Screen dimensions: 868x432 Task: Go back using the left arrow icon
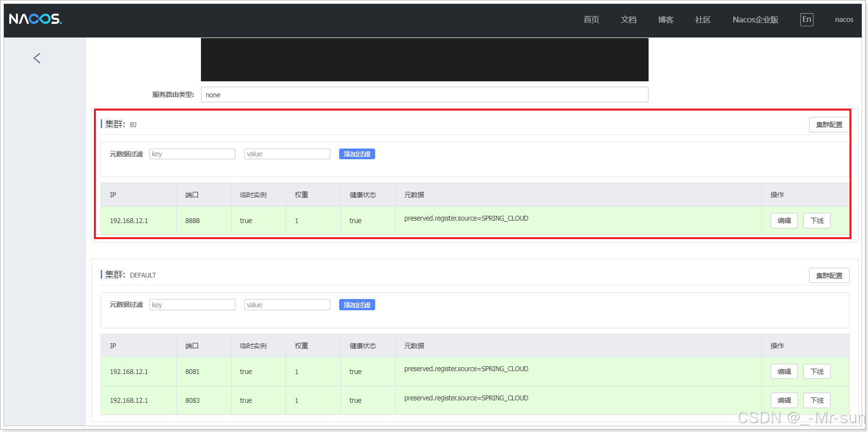(x=37, y=58)
